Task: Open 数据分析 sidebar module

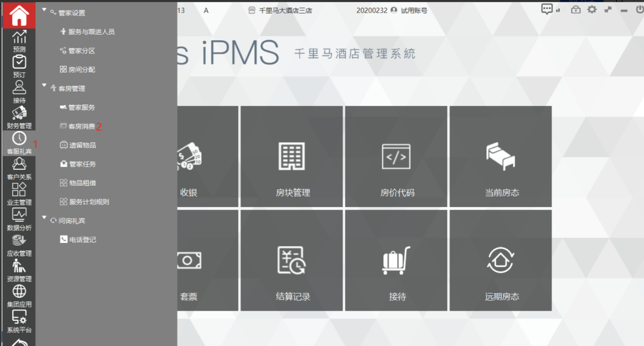Action: tap(19, 220)
